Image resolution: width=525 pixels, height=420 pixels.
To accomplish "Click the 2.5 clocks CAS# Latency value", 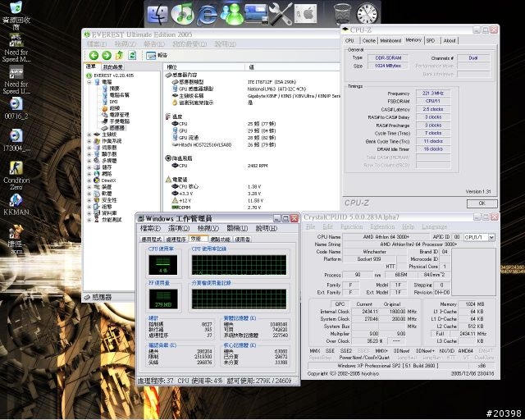I will pos(433,109).
